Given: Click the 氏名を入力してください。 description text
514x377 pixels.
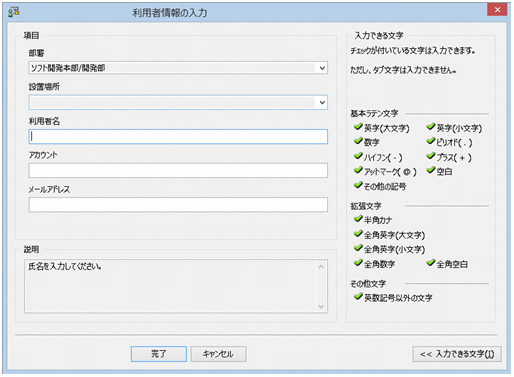Looking at the screenshot, I should tap(65, 267).
